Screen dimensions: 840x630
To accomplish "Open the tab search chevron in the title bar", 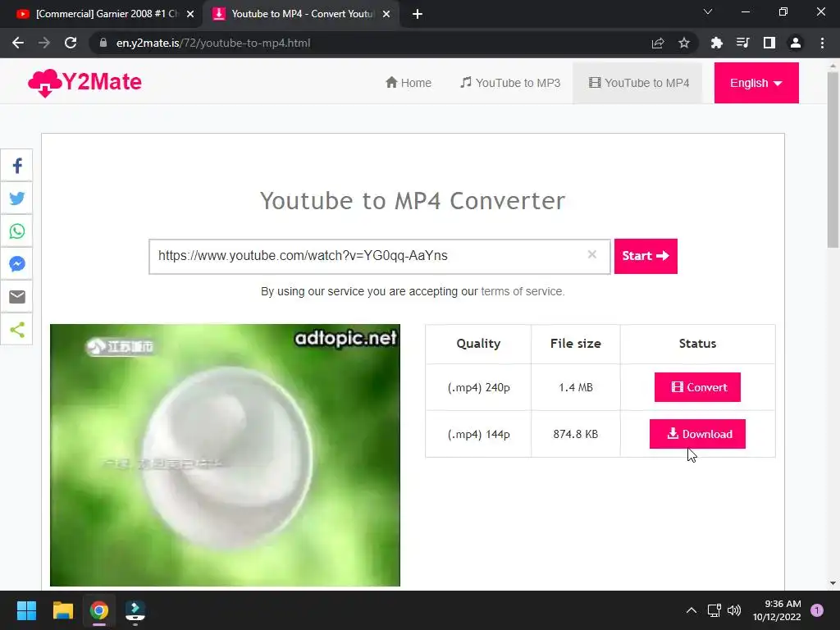I will [708, 11].
